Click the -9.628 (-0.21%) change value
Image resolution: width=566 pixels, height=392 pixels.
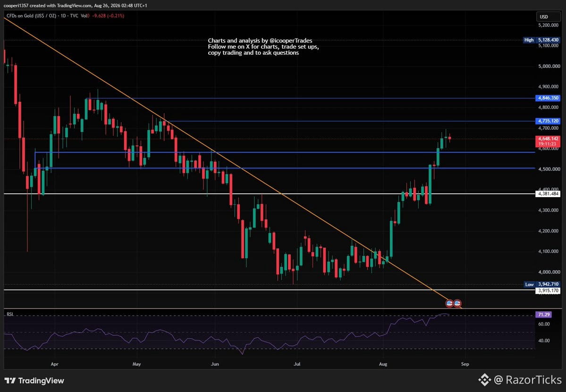click(108, 16)
